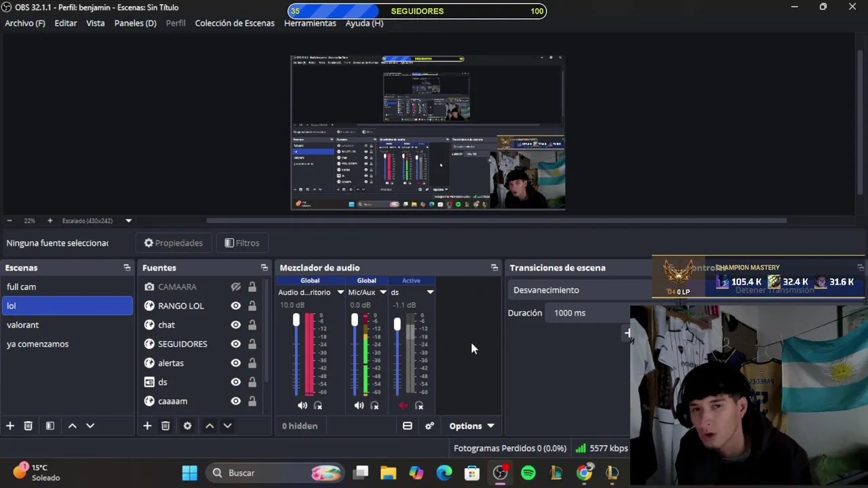868x488 pixels.
Task: Open Audio del escritorio channel dropdown
Action: point(340,292)
